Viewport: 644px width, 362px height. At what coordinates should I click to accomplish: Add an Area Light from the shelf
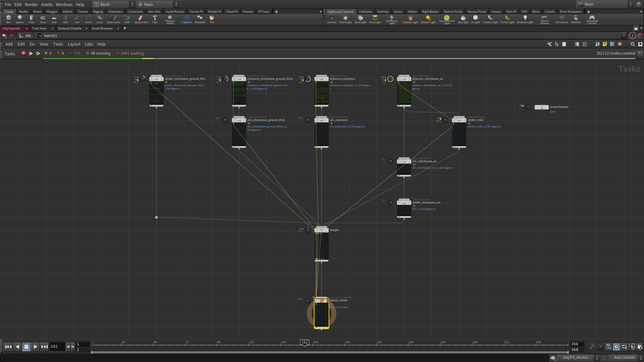coord(375,20)
